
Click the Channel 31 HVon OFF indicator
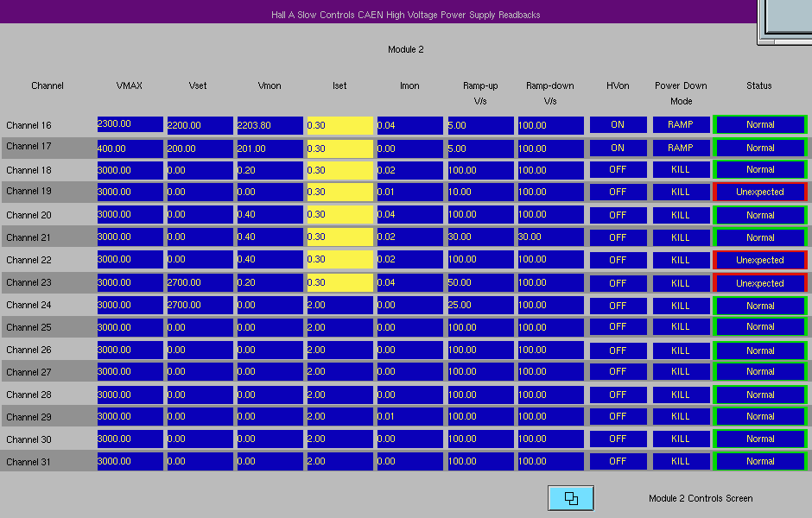pos(618,462)
